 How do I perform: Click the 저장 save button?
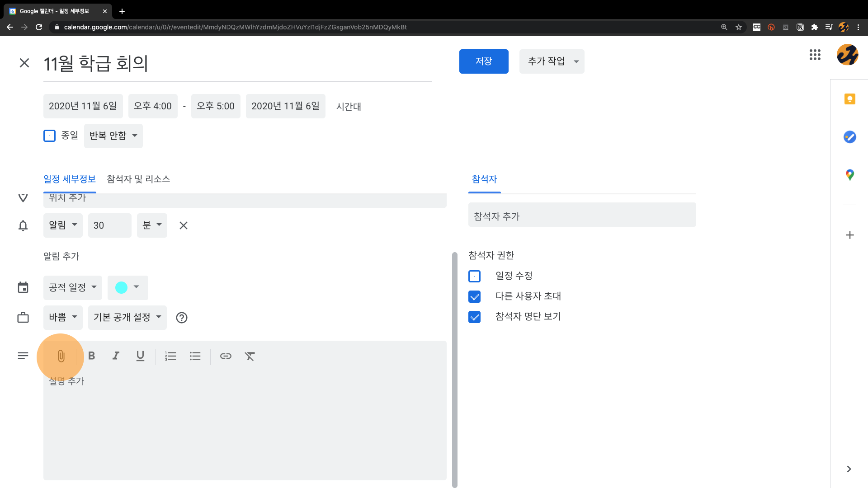[483, 61]
